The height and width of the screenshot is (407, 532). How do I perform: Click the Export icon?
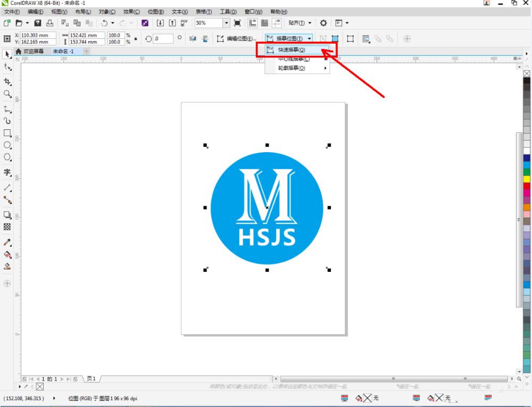click(x=172, y=23)
